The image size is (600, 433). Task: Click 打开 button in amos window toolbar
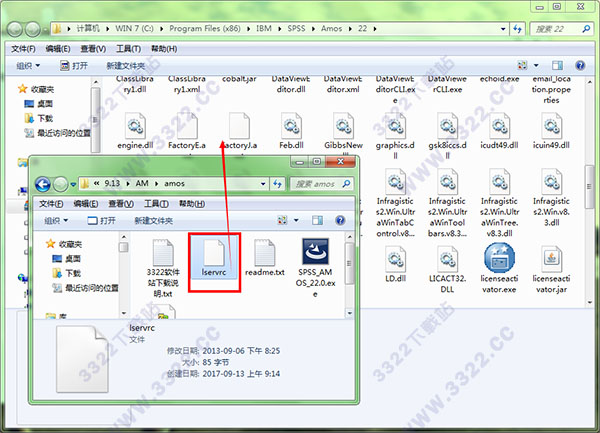pos(101,220)
